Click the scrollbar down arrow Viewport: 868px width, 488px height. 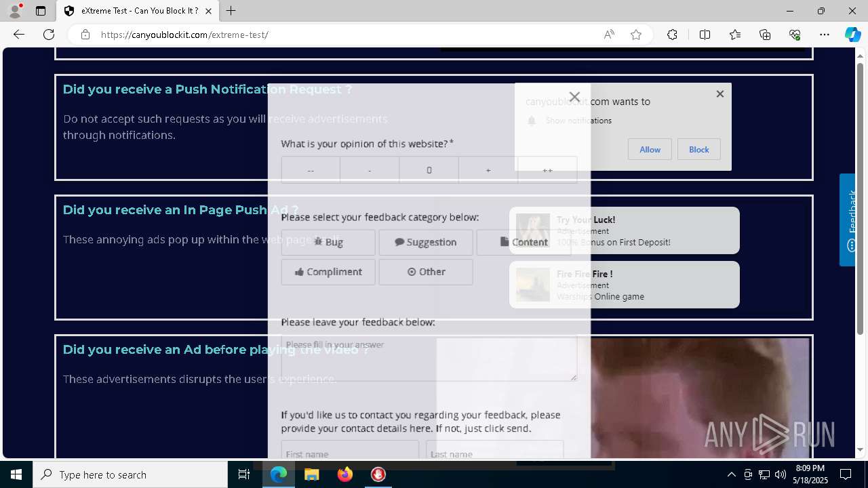pos(860,450)
